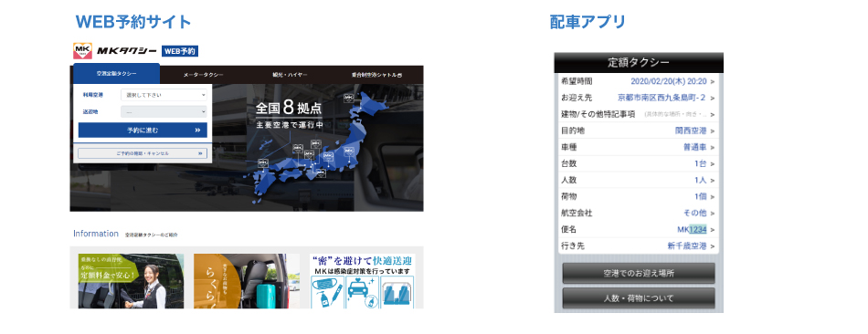Open the 送迎地 dropdown

pyautogui.click(x=164, y=111)
